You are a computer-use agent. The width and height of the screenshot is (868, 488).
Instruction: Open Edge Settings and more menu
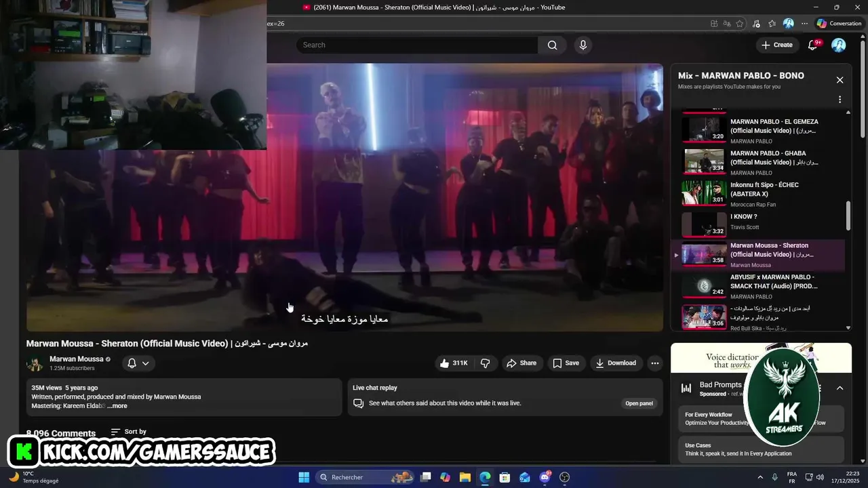click(x=804, y=23)
